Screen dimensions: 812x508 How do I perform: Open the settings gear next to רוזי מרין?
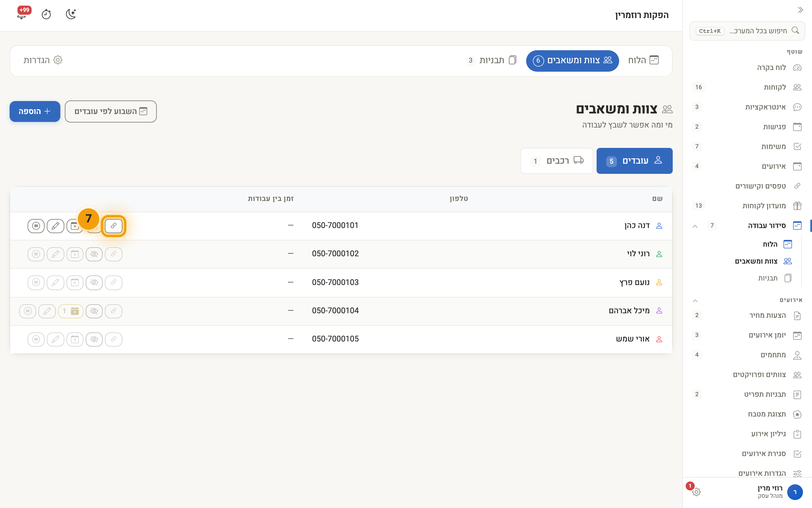coord(696,492)
